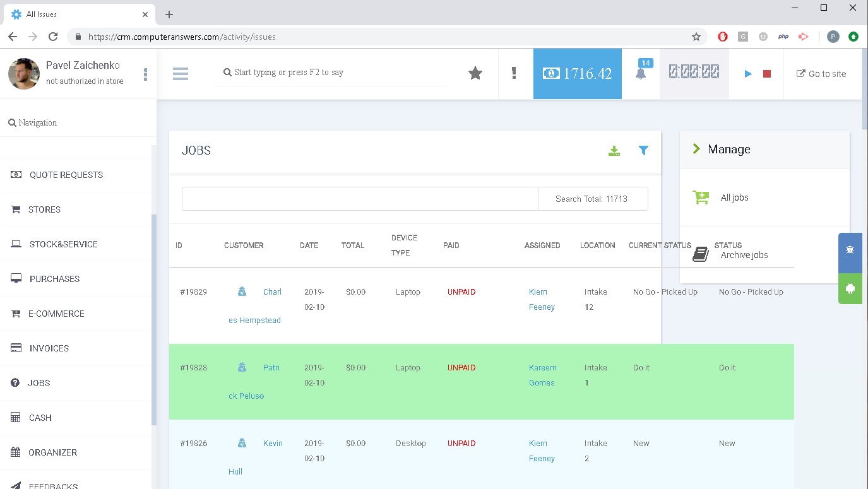
Task: Open the notifications bell with 14 badge
Action: 641,73
